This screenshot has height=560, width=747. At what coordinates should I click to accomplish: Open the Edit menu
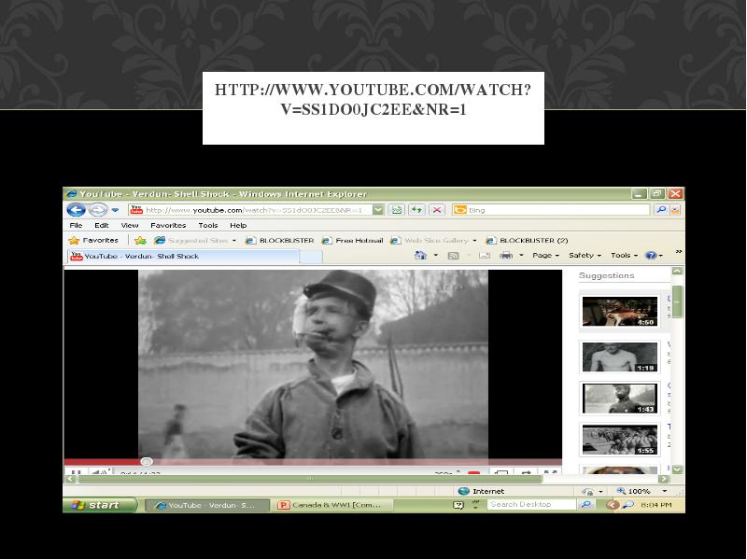pos(102,225)
